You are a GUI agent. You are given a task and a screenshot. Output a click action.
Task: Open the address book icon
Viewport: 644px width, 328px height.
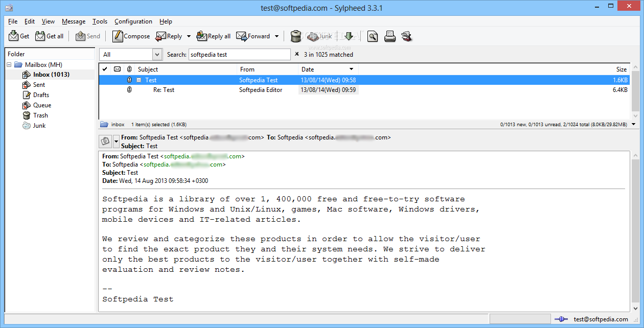coord(407,36)
